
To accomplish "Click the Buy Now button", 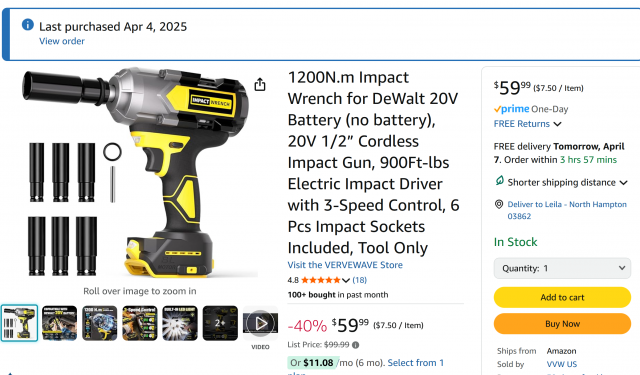I will click(562, 324).
